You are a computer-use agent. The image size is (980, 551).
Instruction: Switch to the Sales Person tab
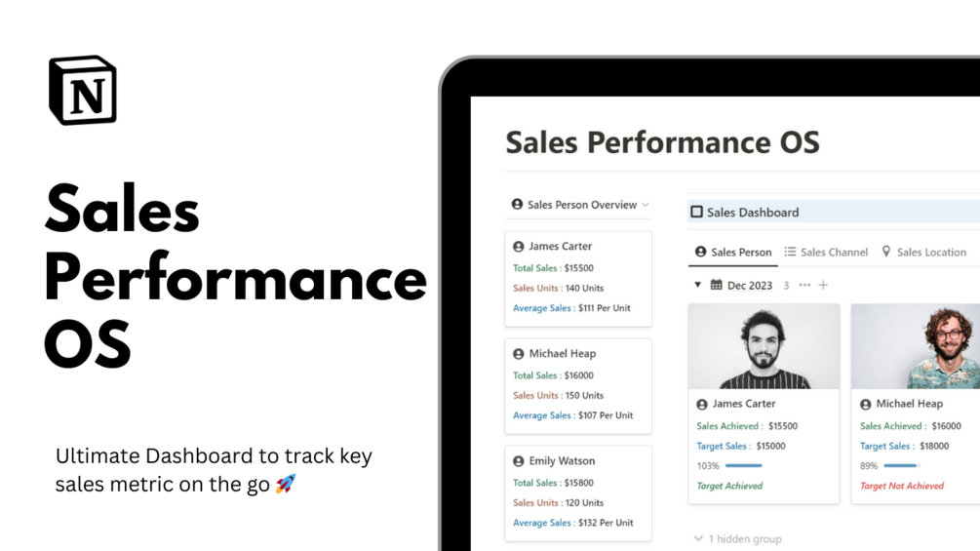pos(733,252)
